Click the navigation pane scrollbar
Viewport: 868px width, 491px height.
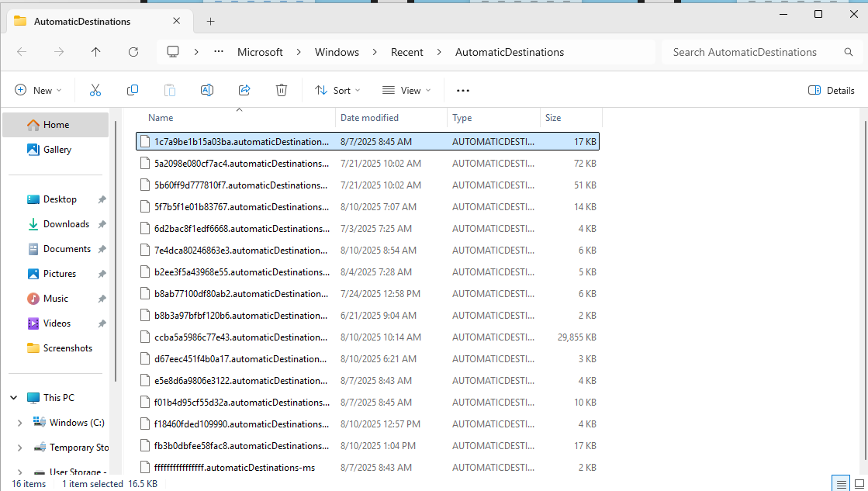(x=116, y=252)
